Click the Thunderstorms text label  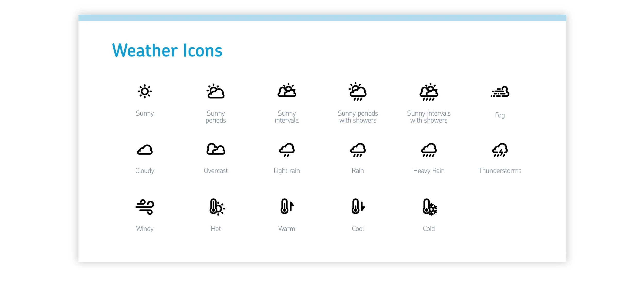tap(500, 171)
